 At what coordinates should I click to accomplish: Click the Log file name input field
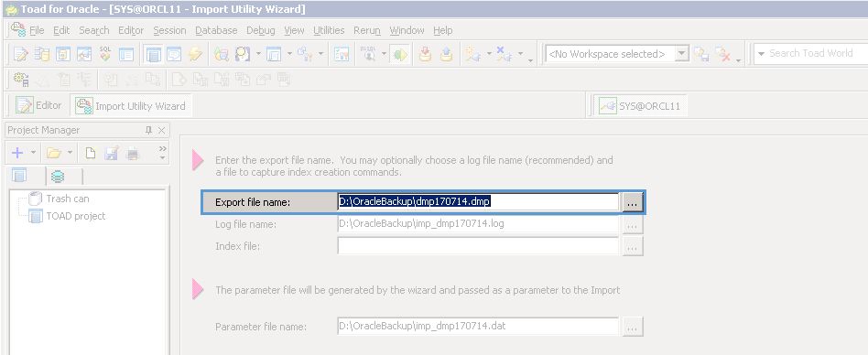pos(478,224)
